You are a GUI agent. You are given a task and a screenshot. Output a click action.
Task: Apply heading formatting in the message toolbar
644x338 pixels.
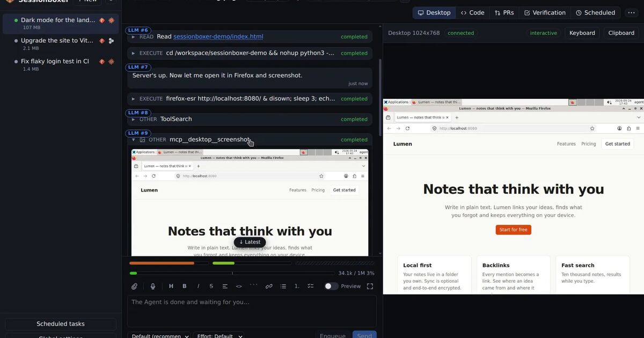coord(171,286)
